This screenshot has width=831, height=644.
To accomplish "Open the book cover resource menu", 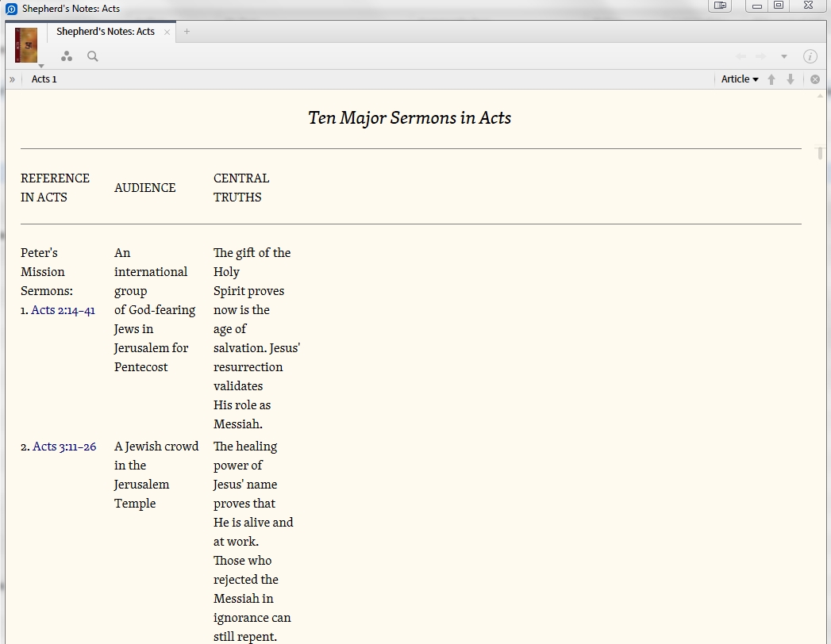I will pos(26,45).
